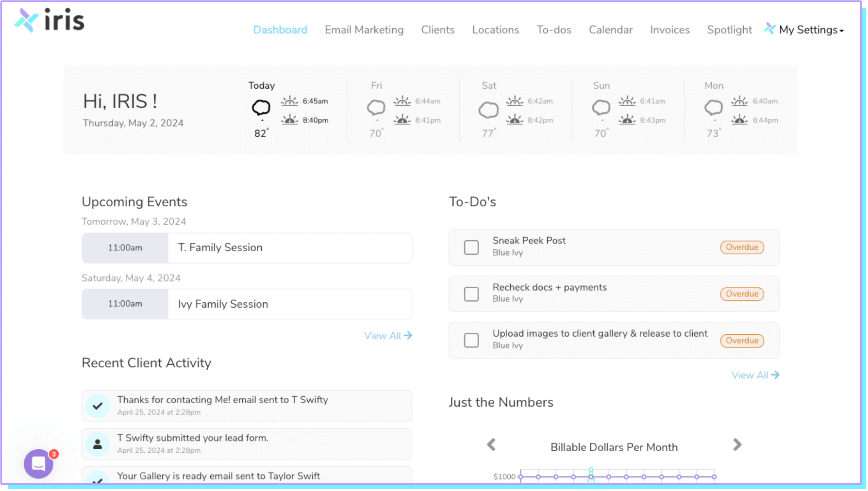This screenshot has height=491, width=868.
Task: Click the sunrise icon under Friday
Action: 402,101
